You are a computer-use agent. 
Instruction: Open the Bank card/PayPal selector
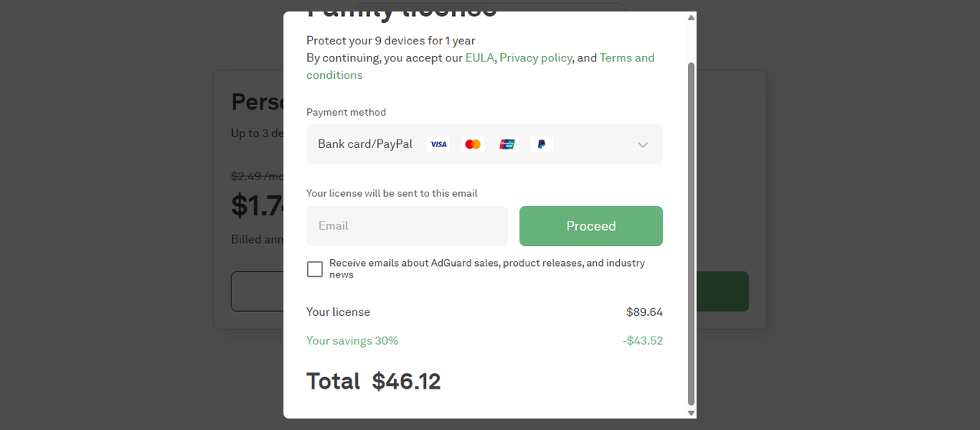point(484,144)
